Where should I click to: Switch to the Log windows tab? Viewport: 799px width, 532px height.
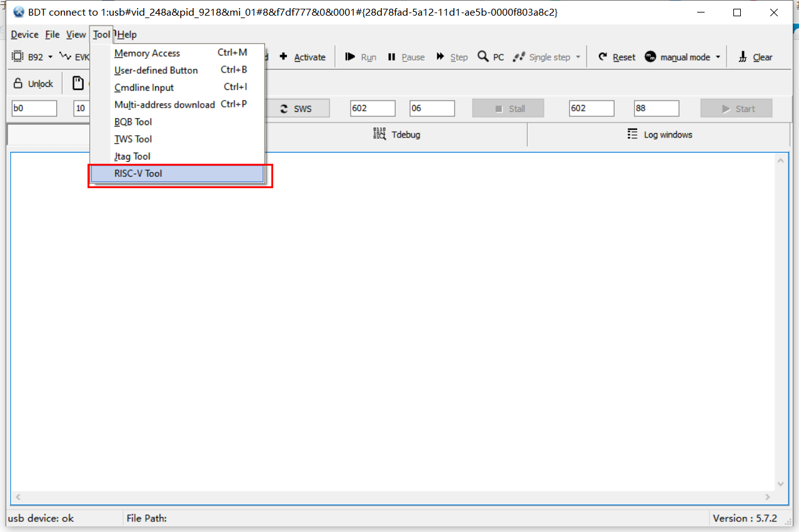click(660, 134)
